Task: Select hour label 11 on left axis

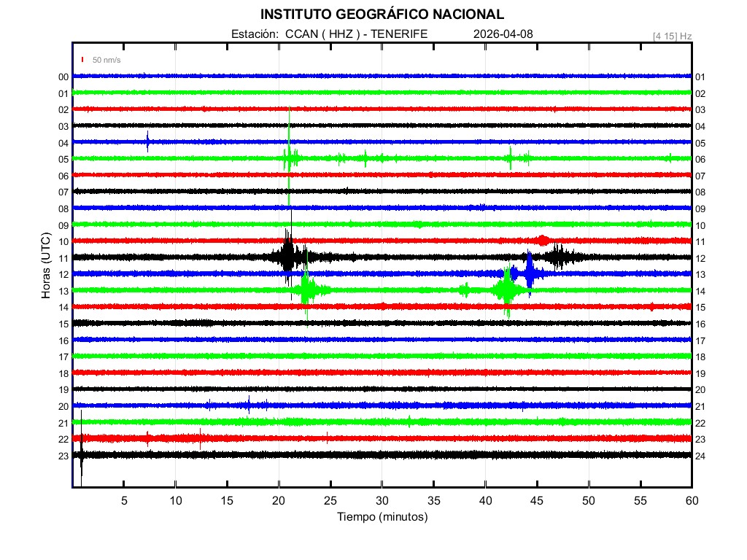Action: pyautogui.click(x=63, y=258)
